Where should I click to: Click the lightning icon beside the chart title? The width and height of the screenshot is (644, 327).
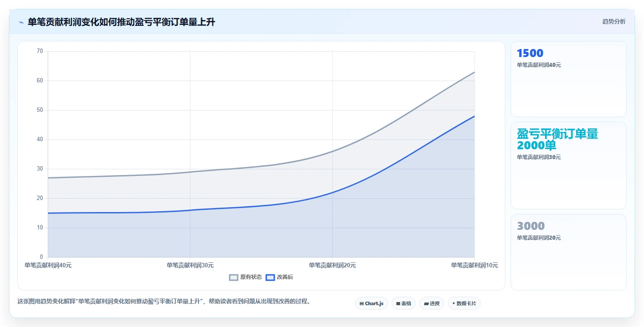coord(21,22)
